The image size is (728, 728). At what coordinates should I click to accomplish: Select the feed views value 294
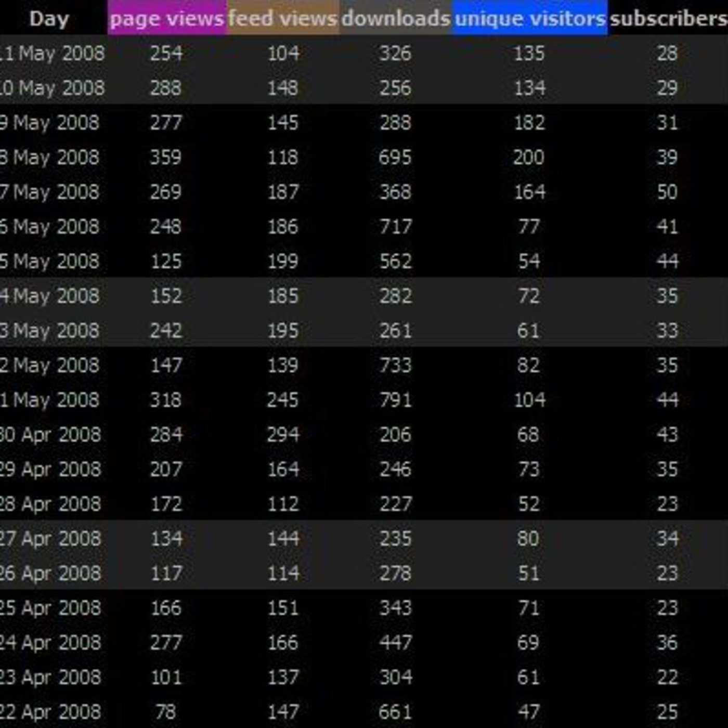tap(283, 434)
